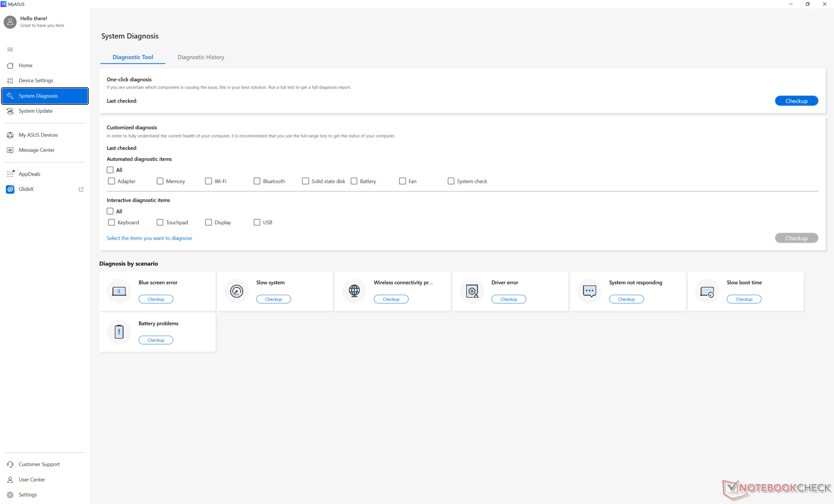
Task: Open GlideX external link icon
Action: [x=81, y=189]
